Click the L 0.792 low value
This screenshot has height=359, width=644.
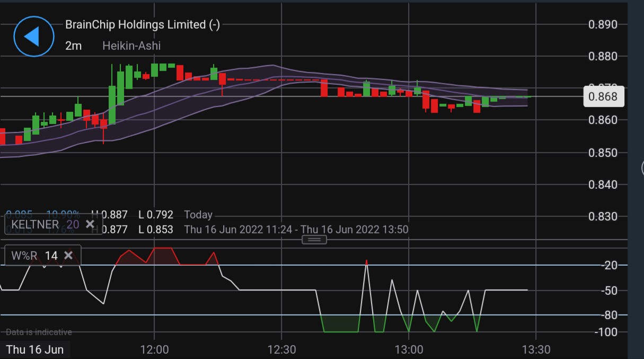click(156, 215)
